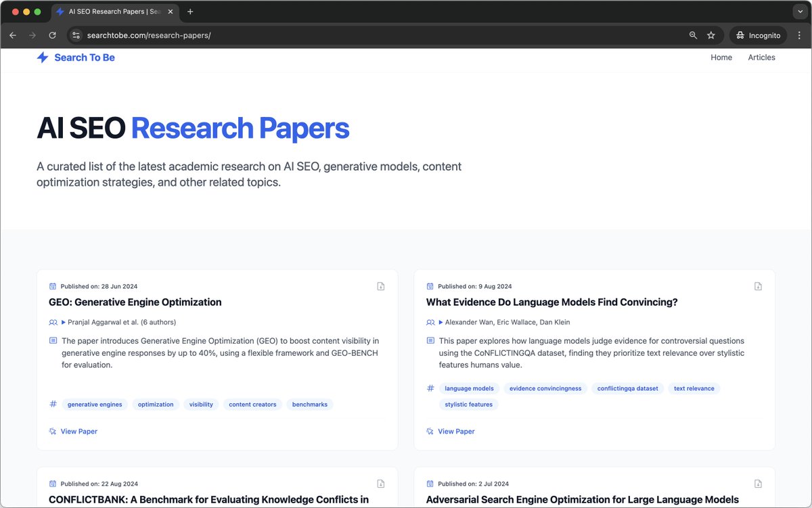
Task: Click 'Published on: 28 Jun 2024' text
Action: click(x=99, y=286)
